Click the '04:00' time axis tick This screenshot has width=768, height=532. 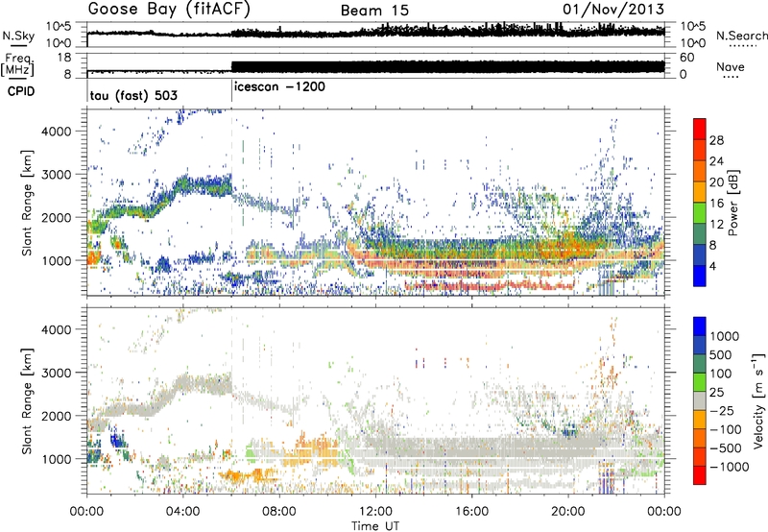click(x=182, y=512)
